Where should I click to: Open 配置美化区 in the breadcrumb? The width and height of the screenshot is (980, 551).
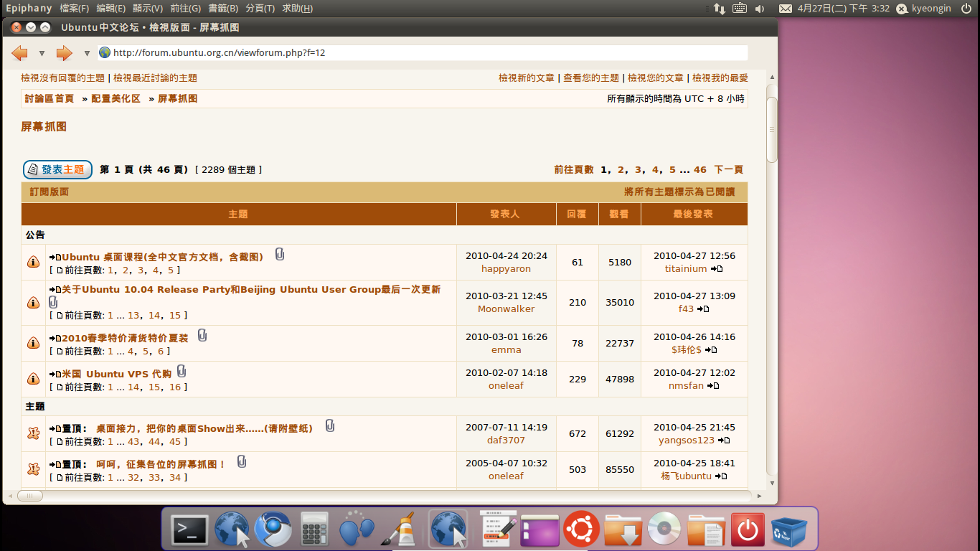point(116,99)
